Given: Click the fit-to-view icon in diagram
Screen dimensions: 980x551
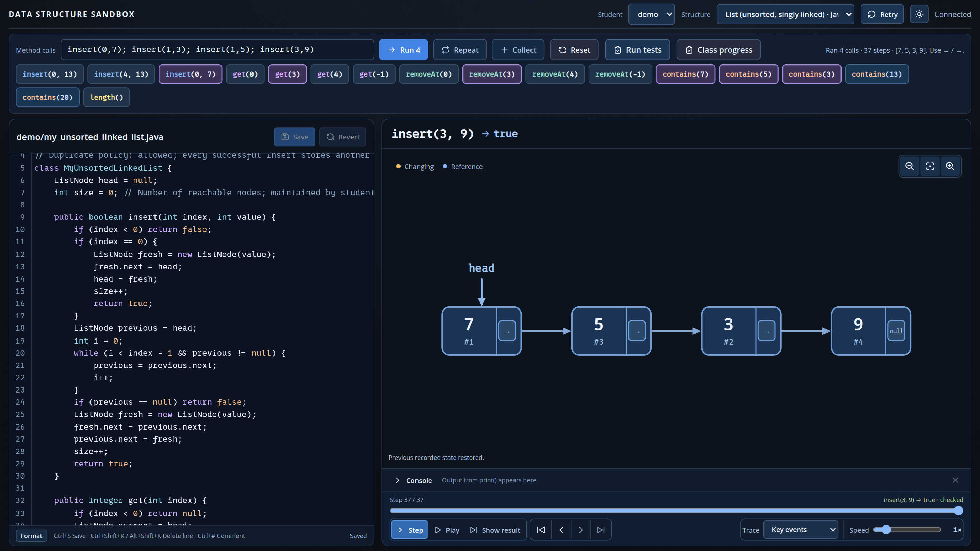Looking at the screenshot, I should click(x=930, y=166).
